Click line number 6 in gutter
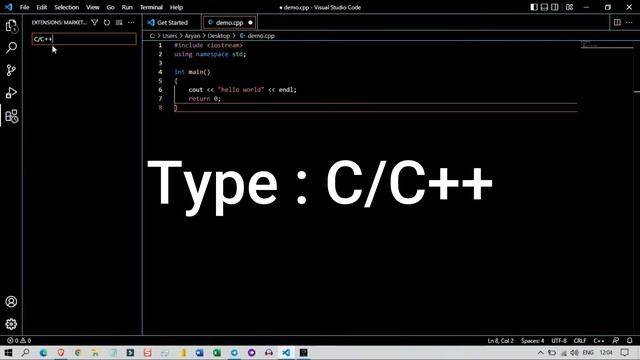Screen dimensions: 640x360 [x=160, y=90]
